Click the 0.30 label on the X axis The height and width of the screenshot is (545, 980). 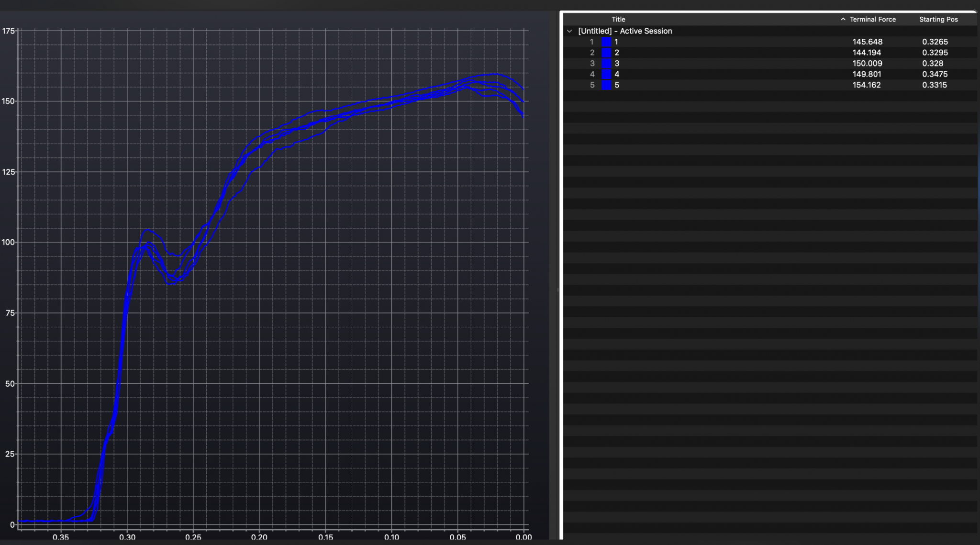pyautogui.click(x=127, y=537)
